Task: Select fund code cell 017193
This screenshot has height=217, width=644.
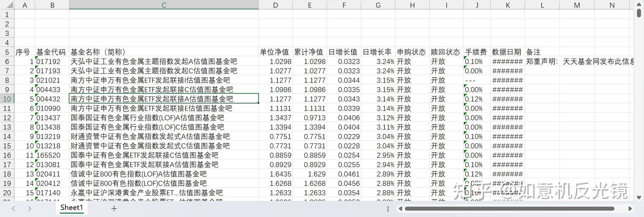Action: coord(52,71)
